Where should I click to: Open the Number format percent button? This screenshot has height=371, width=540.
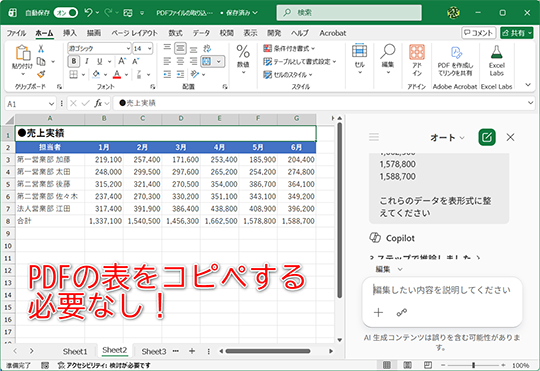coord(243,59)
